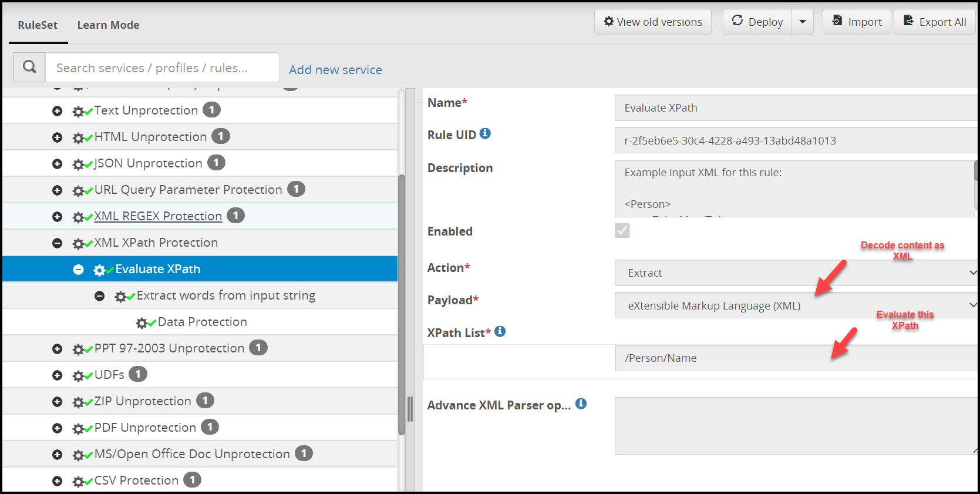Viewport: 980px width, 494px height.
Task: Click the XPath List info icon
Action: point(500,332)
